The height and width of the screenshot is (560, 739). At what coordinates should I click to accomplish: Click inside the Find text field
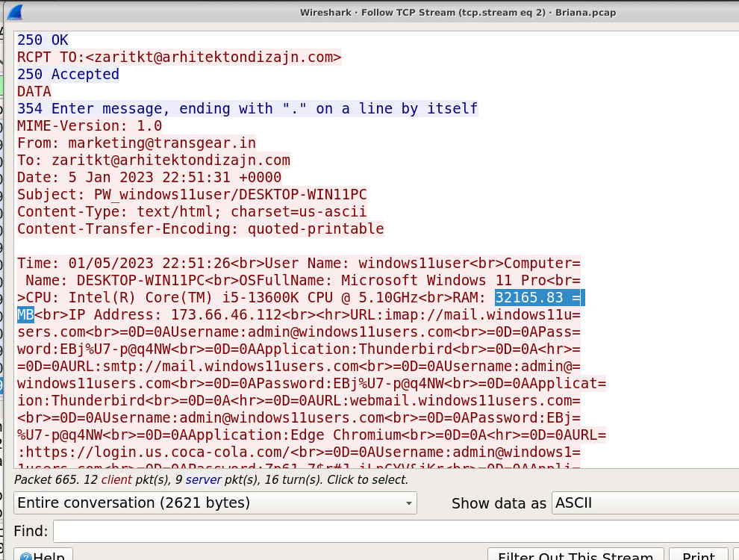tap(396, 531)
